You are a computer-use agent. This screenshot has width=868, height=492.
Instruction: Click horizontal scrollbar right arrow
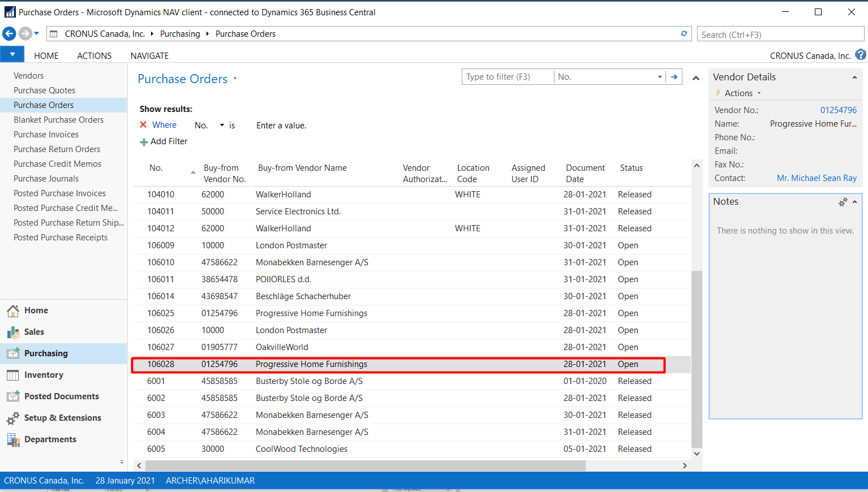click(685, 465)
